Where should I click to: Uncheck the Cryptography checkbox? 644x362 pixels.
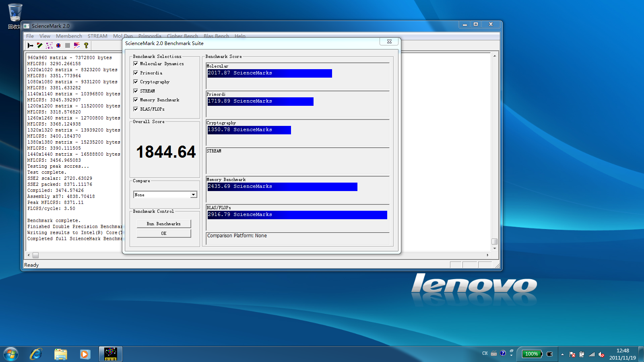(x=136, y=82)
